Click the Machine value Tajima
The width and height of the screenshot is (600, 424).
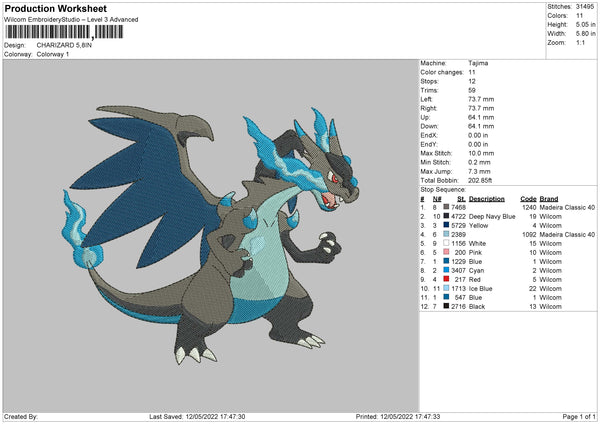tap(478, 63)
